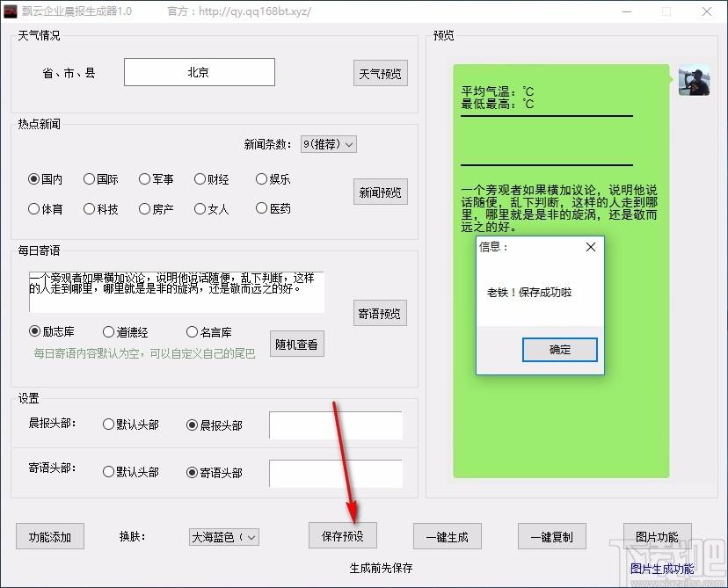Select the 国际 news category
Viewport: 728px width, 588px height.
pos(101,179)
